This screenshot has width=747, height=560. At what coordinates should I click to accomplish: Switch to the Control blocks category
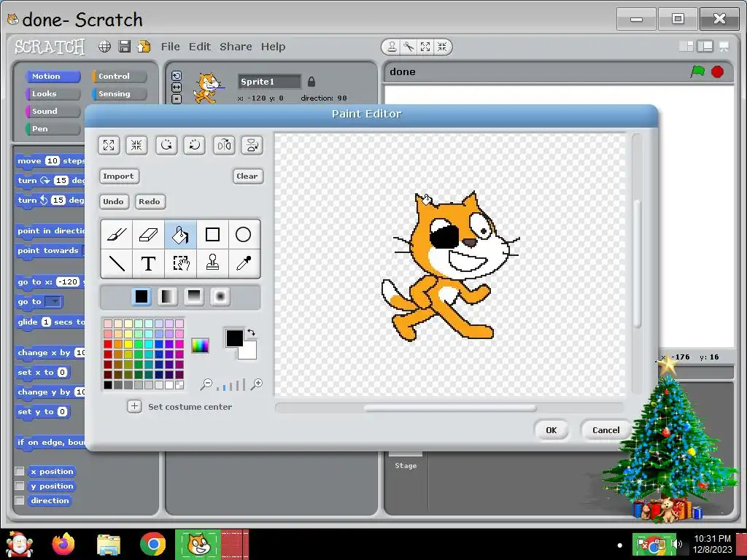[119, 76]
